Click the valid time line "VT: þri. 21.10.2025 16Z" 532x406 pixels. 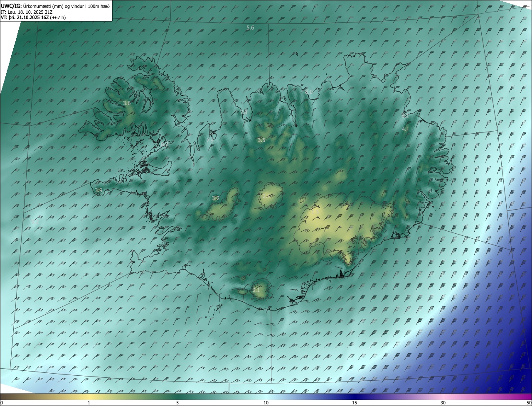tap(25, 17)
